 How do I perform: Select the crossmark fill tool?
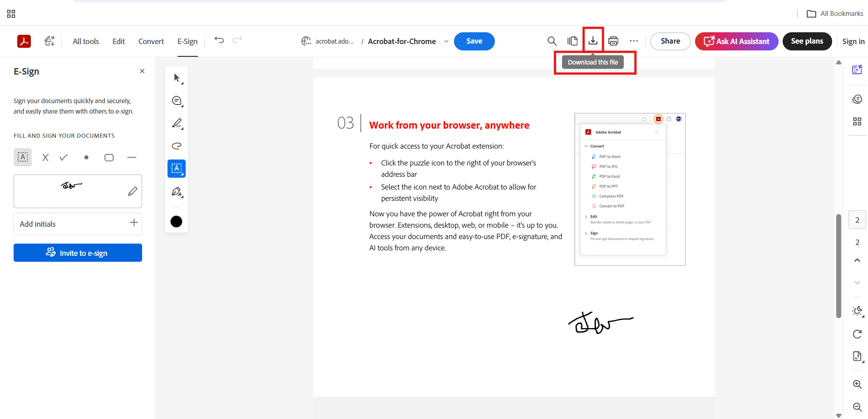45,158
